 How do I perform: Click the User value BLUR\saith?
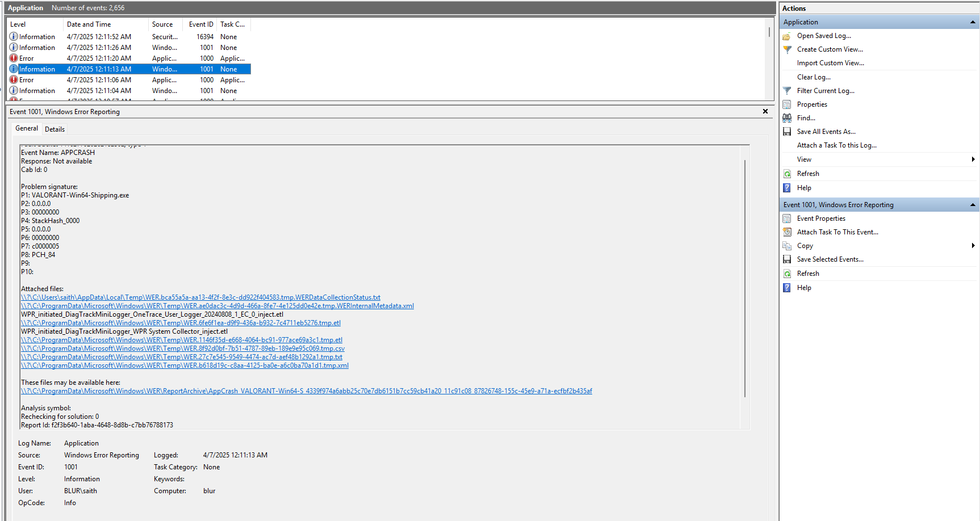(81, 491)
